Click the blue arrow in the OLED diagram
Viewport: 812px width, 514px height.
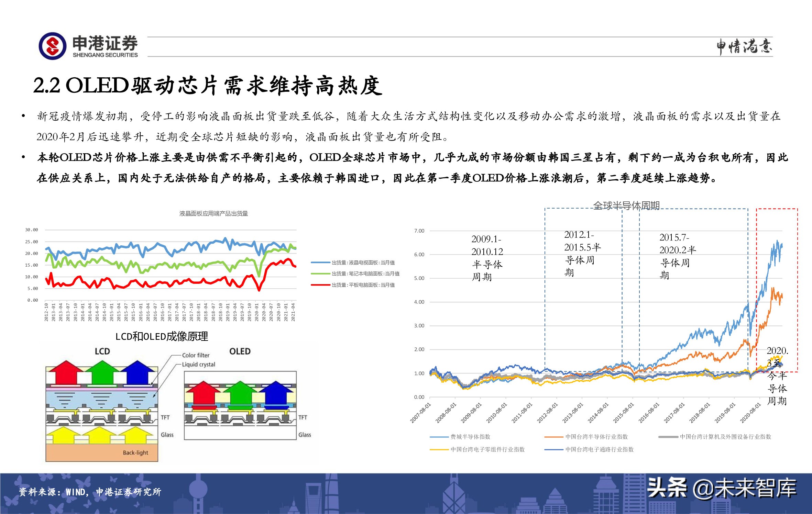point(276,392)
